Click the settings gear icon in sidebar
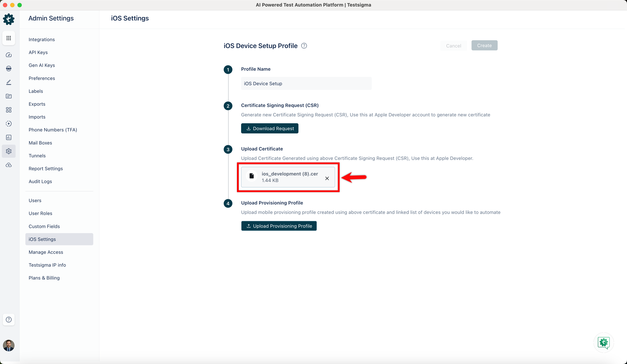The image size is (627, 364). point(9,151)
